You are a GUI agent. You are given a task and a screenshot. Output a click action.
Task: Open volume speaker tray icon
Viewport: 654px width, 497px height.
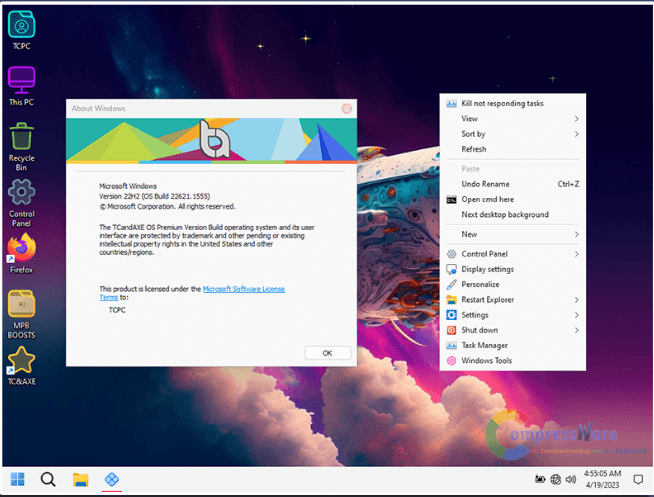[570, 479]
